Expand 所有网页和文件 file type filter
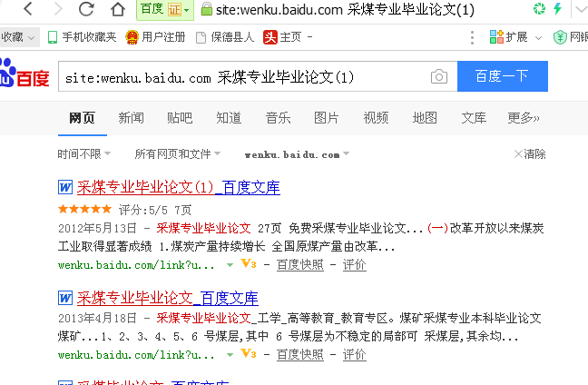This screenshot has height=385, width=588. click(x=177, y=153)
